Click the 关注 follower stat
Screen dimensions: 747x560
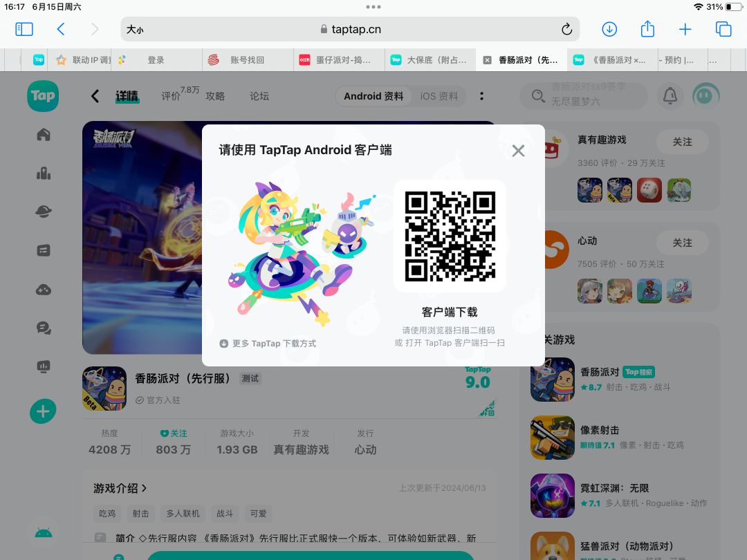click(174, 442)
